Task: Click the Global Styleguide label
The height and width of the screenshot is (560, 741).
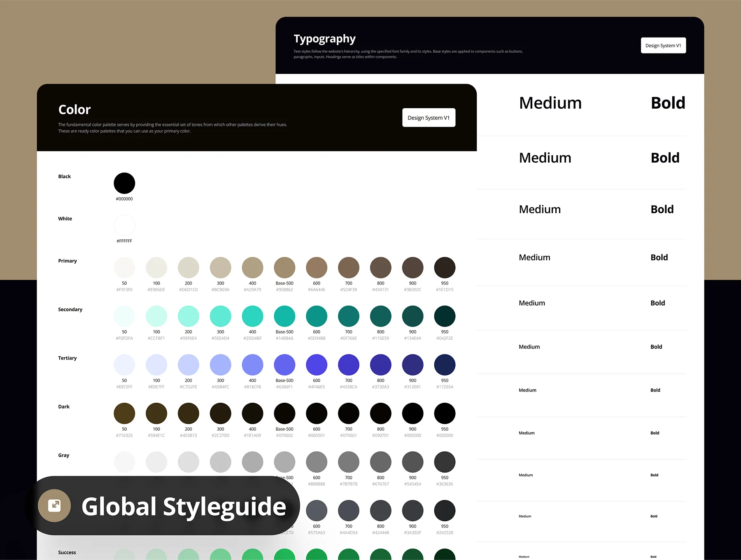Action: pyautogui.click(x=184, y=507)
